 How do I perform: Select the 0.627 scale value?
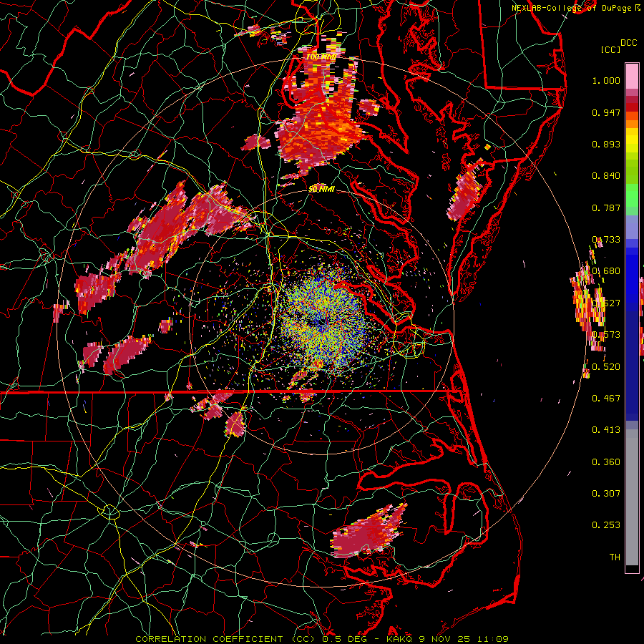tap(606, 303)
